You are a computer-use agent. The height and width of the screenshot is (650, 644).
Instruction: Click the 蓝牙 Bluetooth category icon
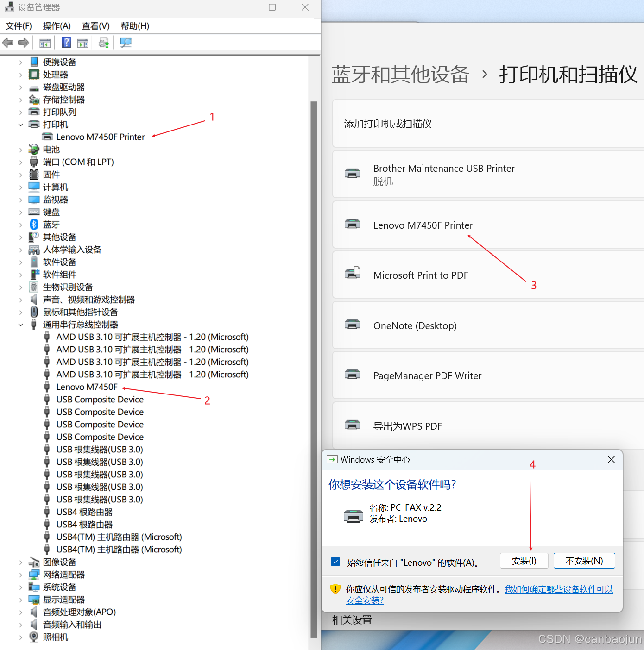click(x=34, y=225)
